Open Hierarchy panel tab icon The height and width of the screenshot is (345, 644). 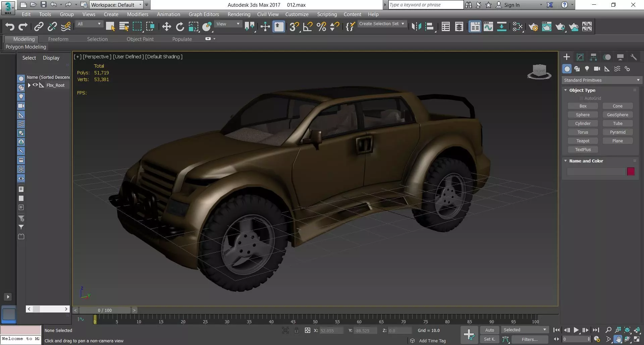pyautogui.click(x=593, y=57)
